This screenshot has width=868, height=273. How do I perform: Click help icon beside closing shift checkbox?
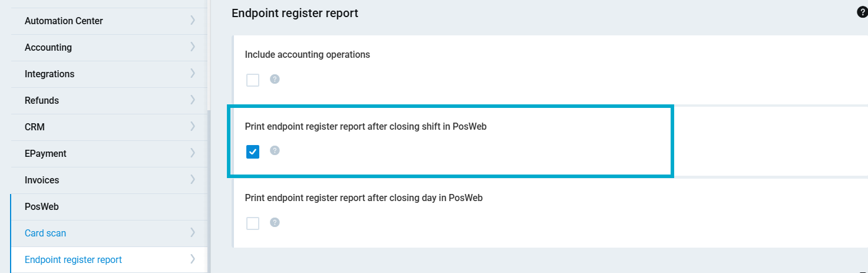[x=275, y=150]
